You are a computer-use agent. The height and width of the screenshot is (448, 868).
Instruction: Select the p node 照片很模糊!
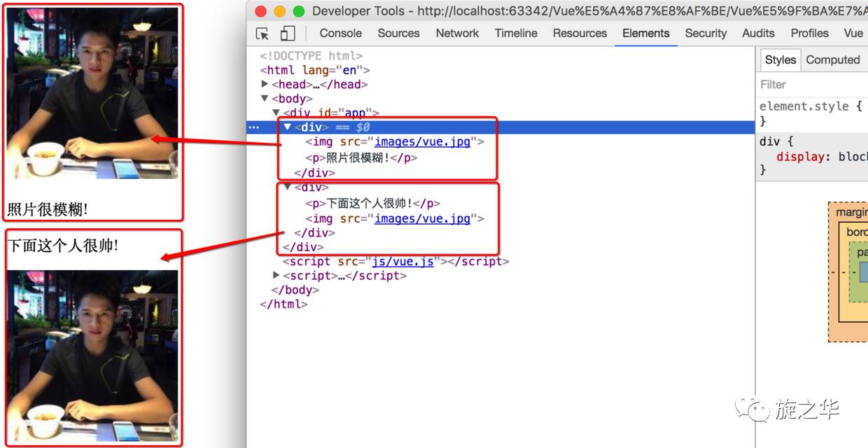pos(361,157)
